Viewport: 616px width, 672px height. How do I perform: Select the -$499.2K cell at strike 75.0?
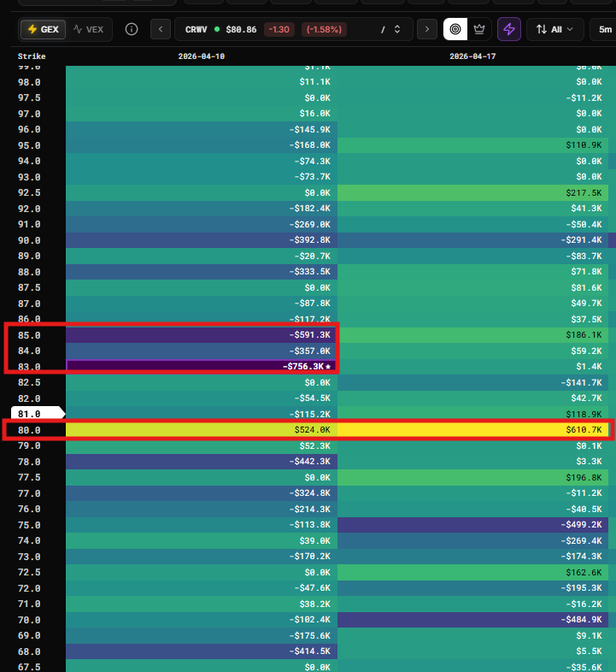(473, 525)
